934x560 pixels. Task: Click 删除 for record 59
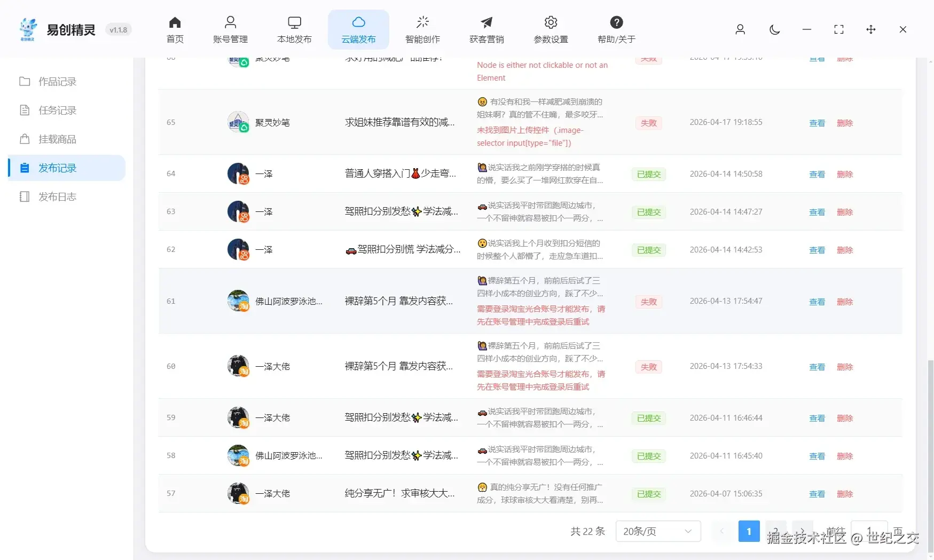tap(845, 418)
